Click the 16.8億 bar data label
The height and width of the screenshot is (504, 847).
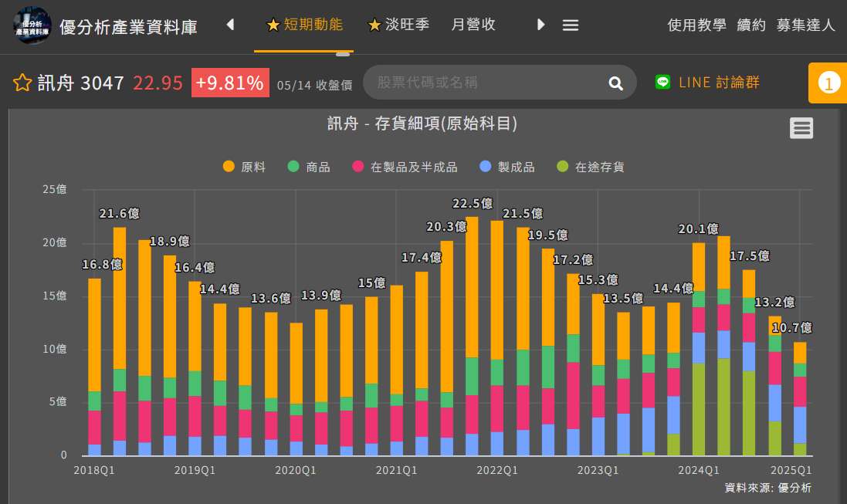[x=102, y=264]
